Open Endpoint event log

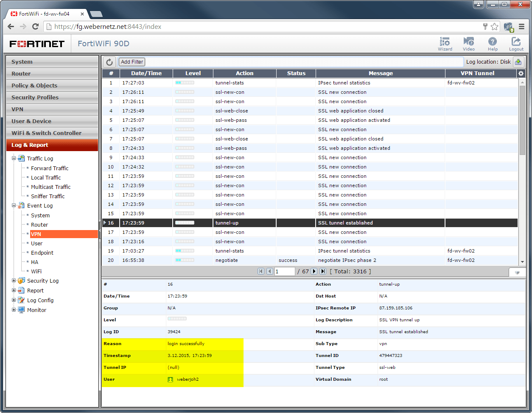coord(42,253)
